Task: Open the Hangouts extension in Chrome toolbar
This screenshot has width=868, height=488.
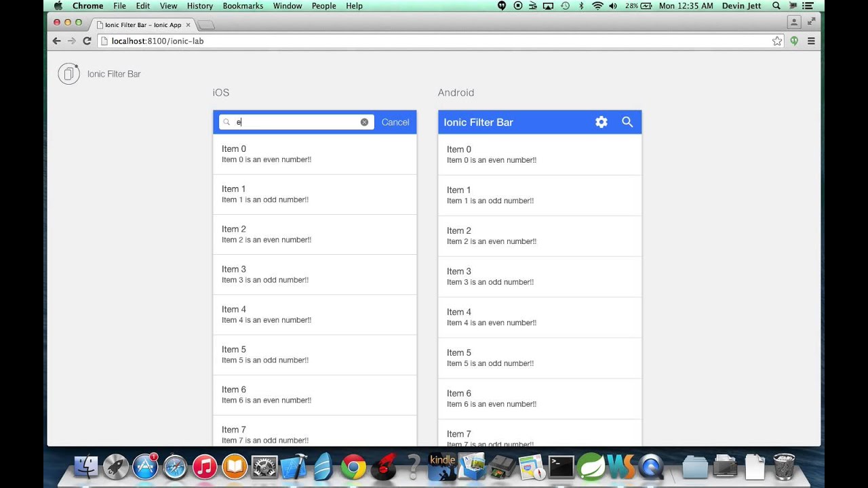Action: point(794,41)
